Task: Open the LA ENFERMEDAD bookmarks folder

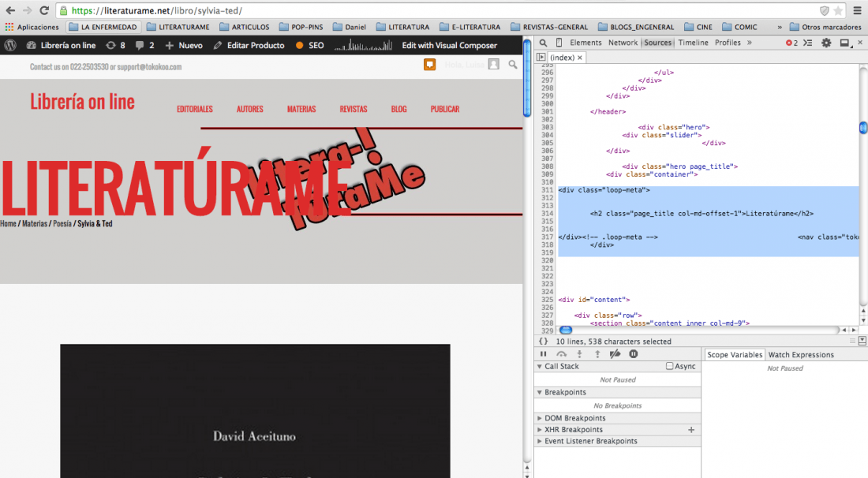Action: point(103,27)
